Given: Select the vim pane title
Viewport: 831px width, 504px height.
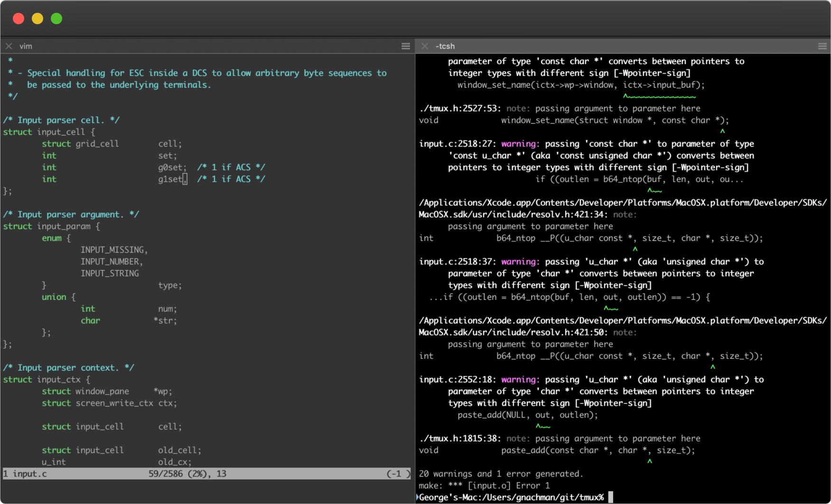Looking at the screenshot, I should 26,46.
